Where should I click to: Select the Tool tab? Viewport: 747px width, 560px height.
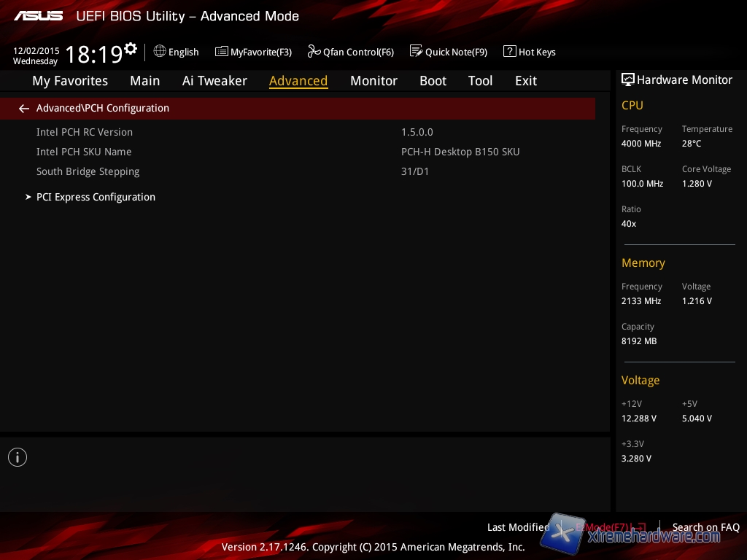tap(480, 81)
